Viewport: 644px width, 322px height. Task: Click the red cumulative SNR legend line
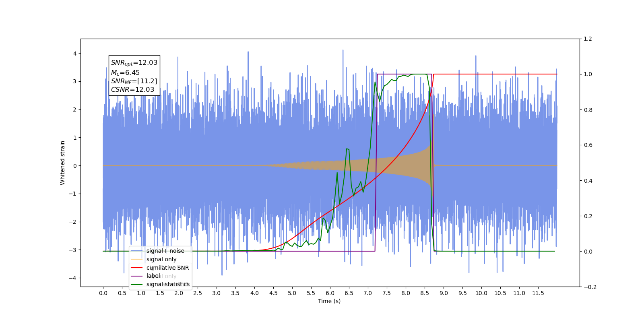(x=137, y=268)
